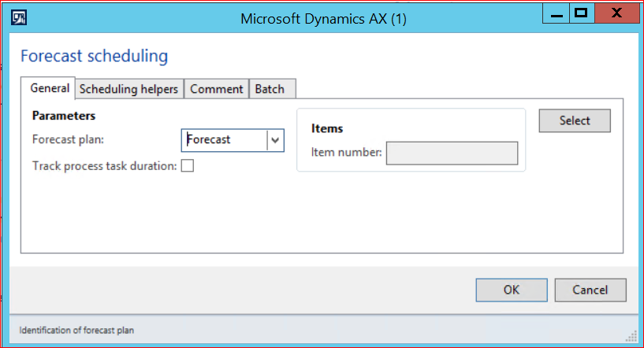This screenshot has height=348, width=644.
Task: Click the 'Item number:' label
Action: 346,152
